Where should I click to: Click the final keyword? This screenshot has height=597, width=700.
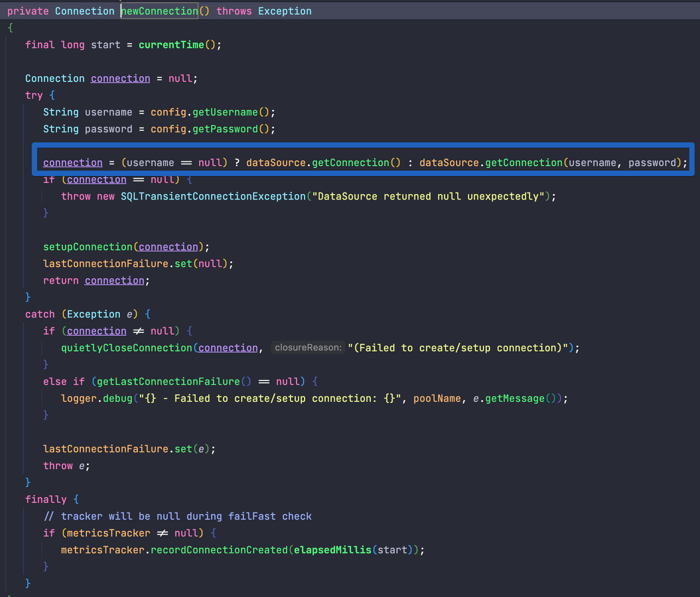[40, 45]
